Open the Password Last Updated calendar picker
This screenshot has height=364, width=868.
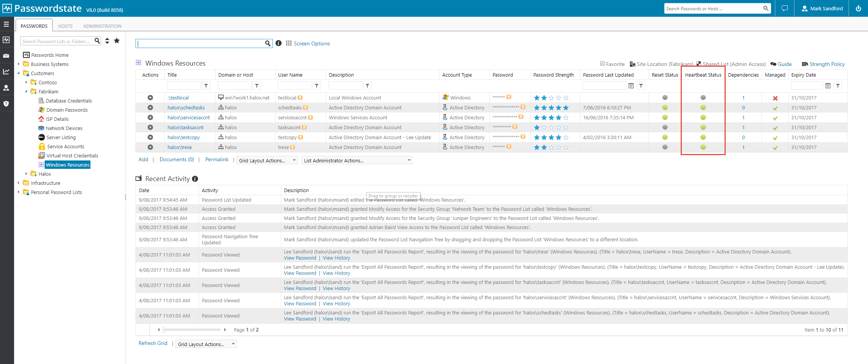coord(631,86)
